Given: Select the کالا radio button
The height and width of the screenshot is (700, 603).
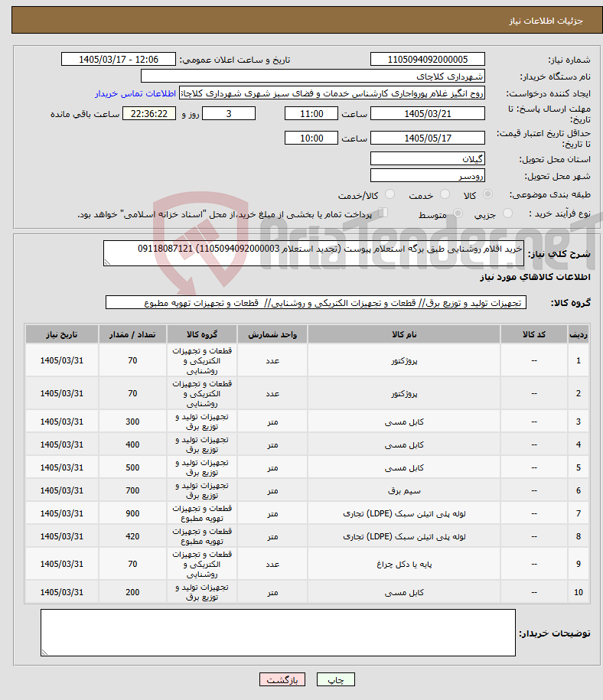Looking at the screenshot, I should 487,194.
